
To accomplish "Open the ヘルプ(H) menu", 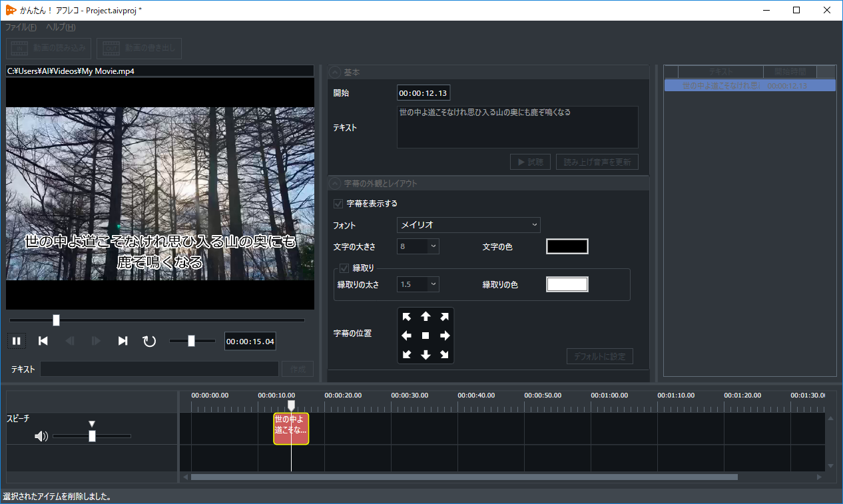I will coord(61,27).
